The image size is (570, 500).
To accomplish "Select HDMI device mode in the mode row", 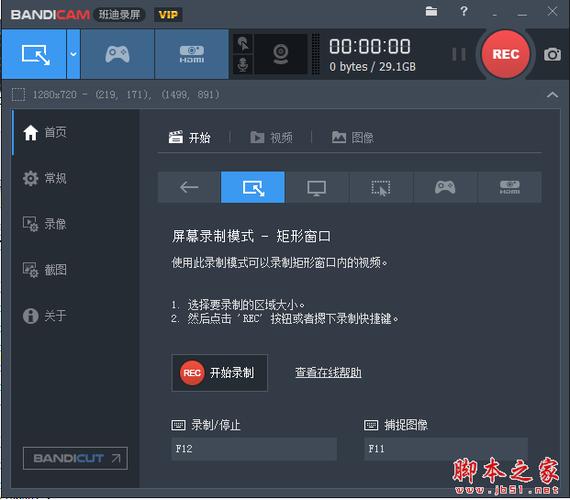I will tap(509, 187).
